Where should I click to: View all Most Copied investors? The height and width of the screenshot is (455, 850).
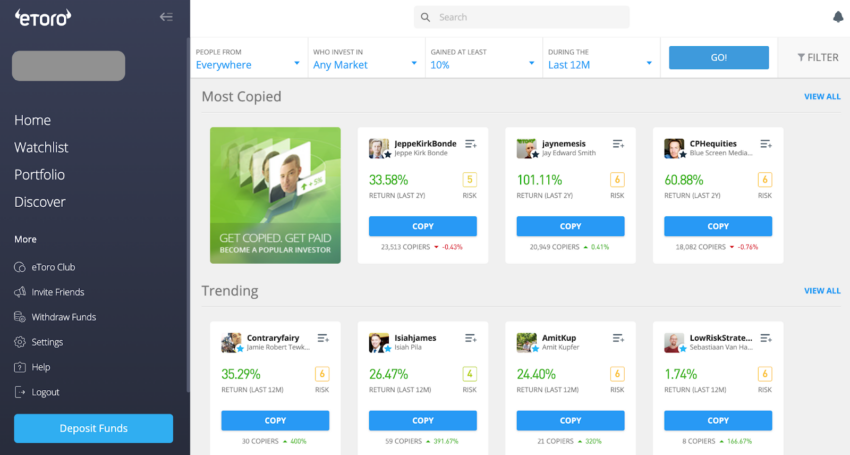822,97
